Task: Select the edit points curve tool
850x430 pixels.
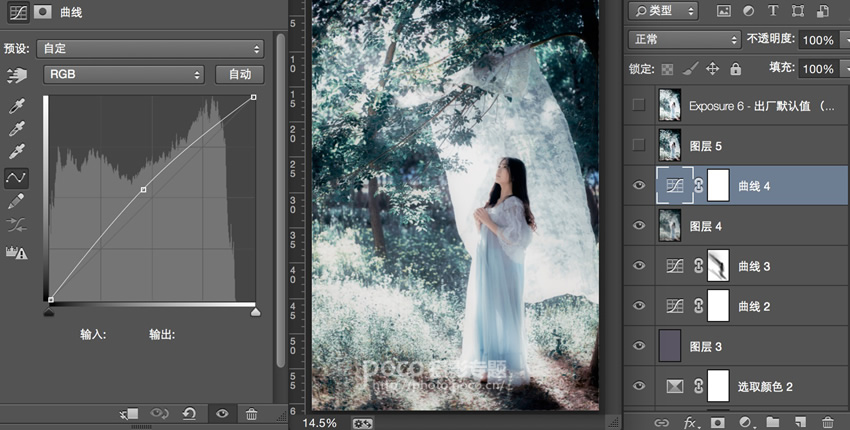Action: click(x=16, y=177)
